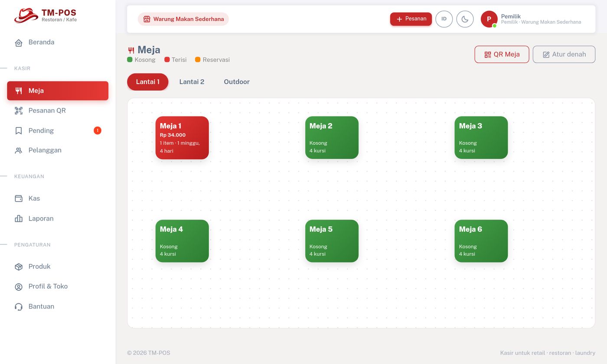Screen dimensions: 607x364
Task: Click the red Terisi legend swatch
Action: 167,60
